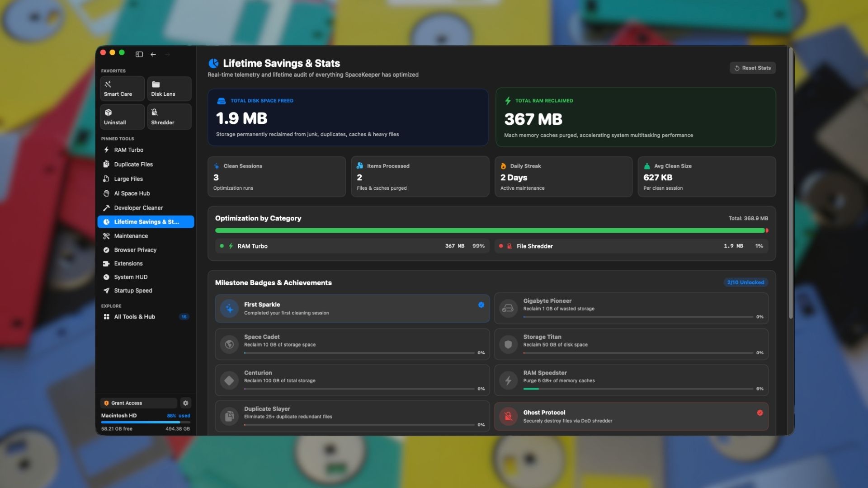This screenshot has height=488, width=868.
Task: Go forward with the right arrow
Action: [168, 54]
